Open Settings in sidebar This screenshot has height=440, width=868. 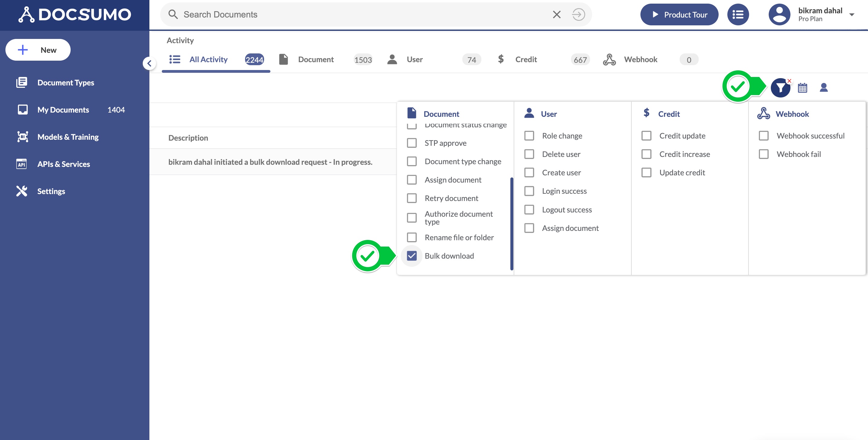(x=51, y=191)
